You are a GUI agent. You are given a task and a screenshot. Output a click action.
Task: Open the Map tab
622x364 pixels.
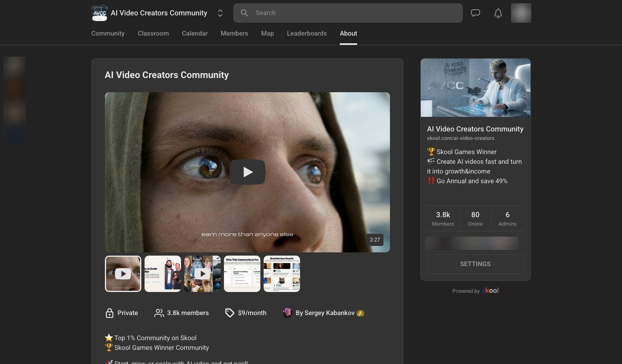[x=268, y=34]
